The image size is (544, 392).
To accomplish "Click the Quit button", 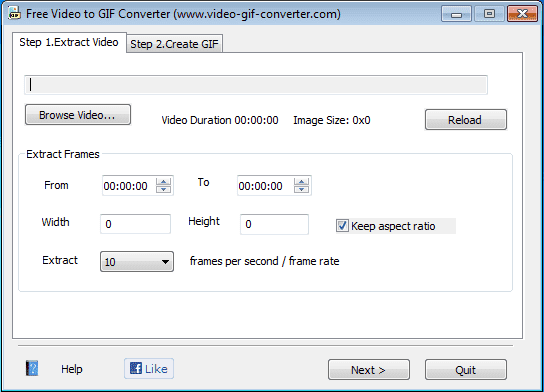I will [x=466, y=370].
